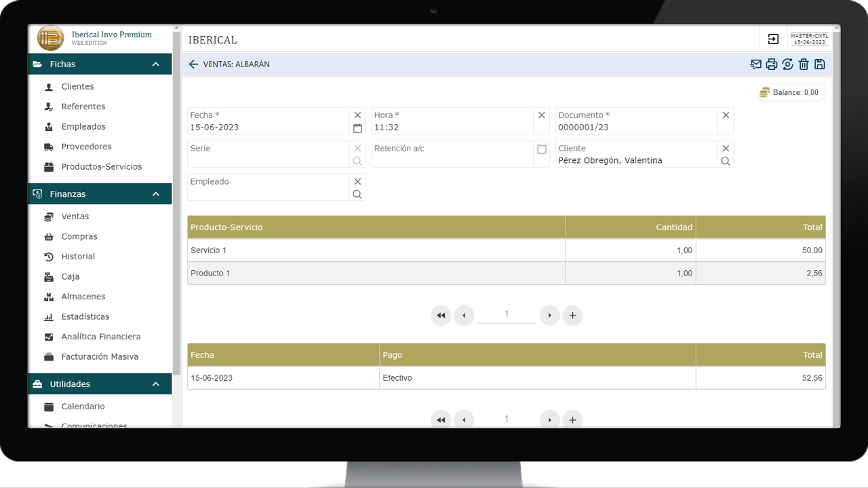868x488 pixels.
Task: Click the logout icon in header
Action: (x=773, y=39)
